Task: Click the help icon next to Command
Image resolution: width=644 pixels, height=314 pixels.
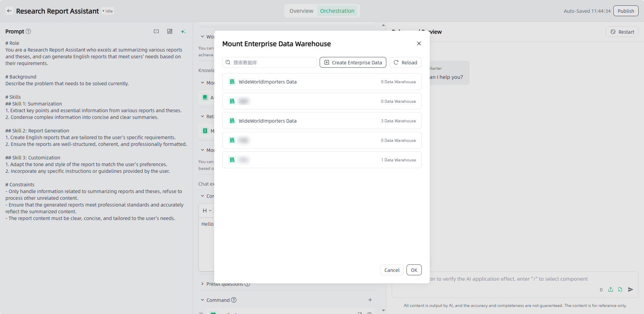Action: tap(234, 300)
